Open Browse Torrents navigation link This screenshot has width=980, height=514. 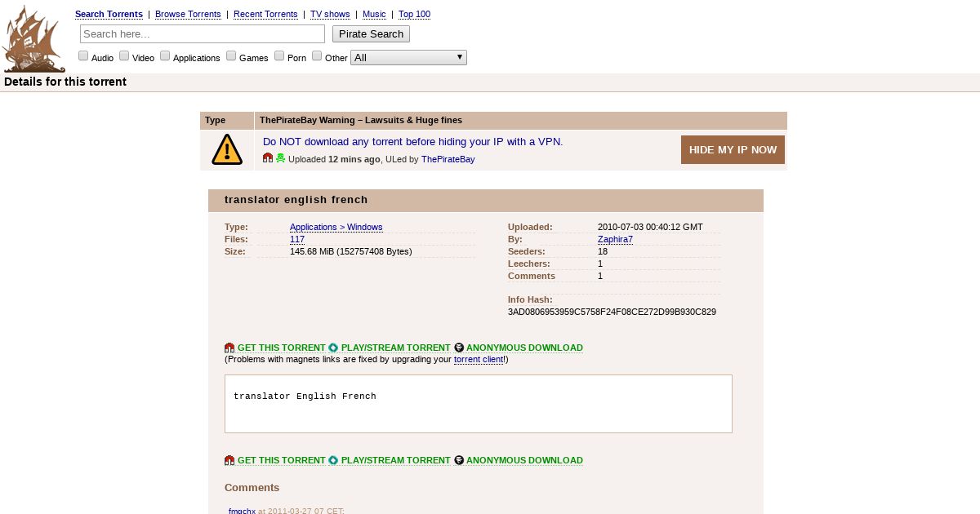click(x=188, y=14)
